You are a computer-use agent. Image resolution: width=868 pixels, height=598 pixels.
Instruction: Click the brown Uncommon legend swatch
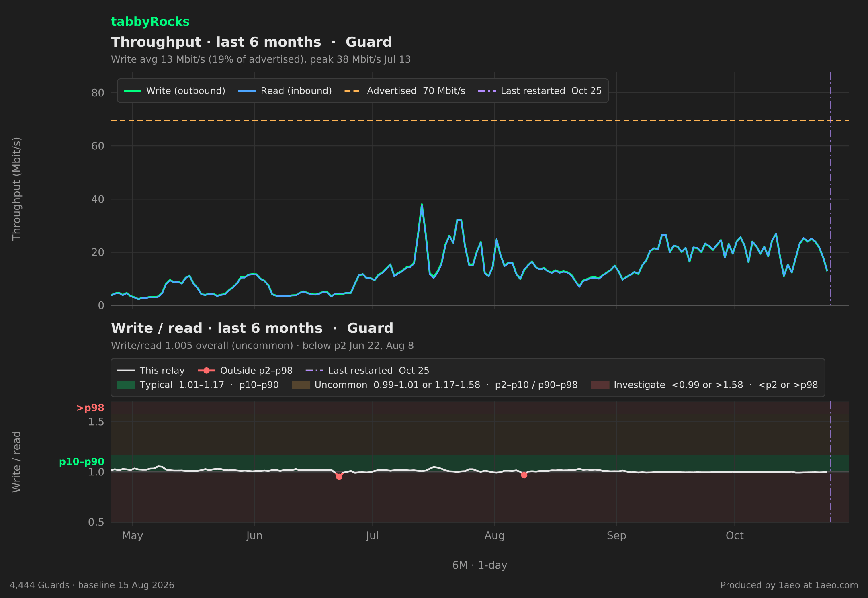[301, 385]
